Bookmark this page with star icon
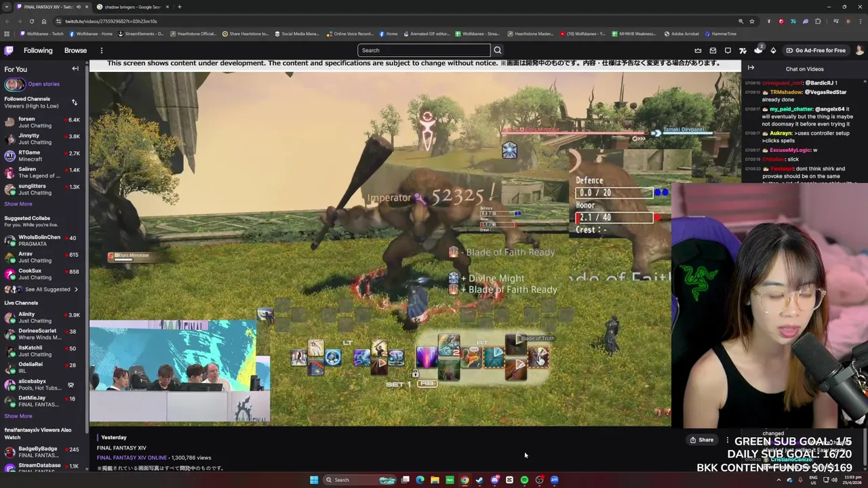The image size is (868, 488). (752, 21)
